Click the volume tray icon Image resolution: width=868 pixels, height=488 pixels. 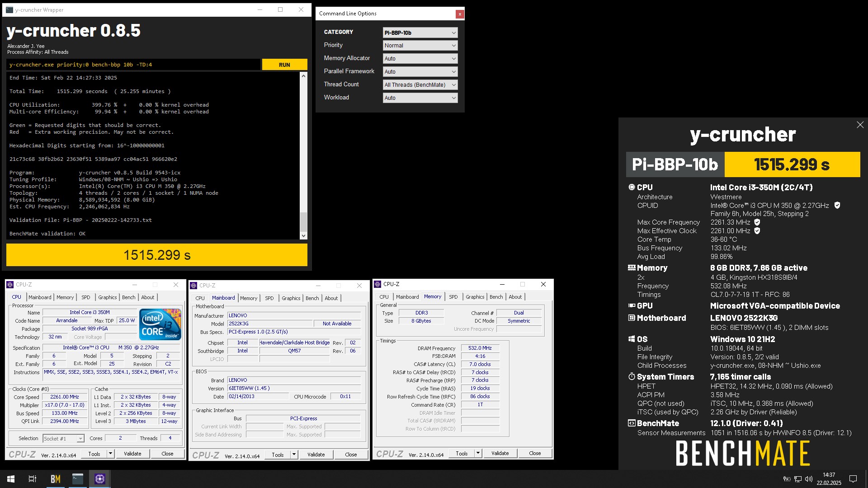click(809, 479)
